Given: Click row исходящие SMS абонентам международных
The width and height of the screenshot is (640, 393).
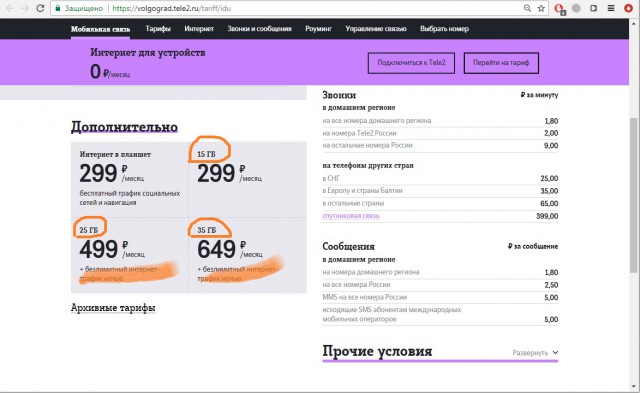Looking at the screenshot, I should click(440, 315).
